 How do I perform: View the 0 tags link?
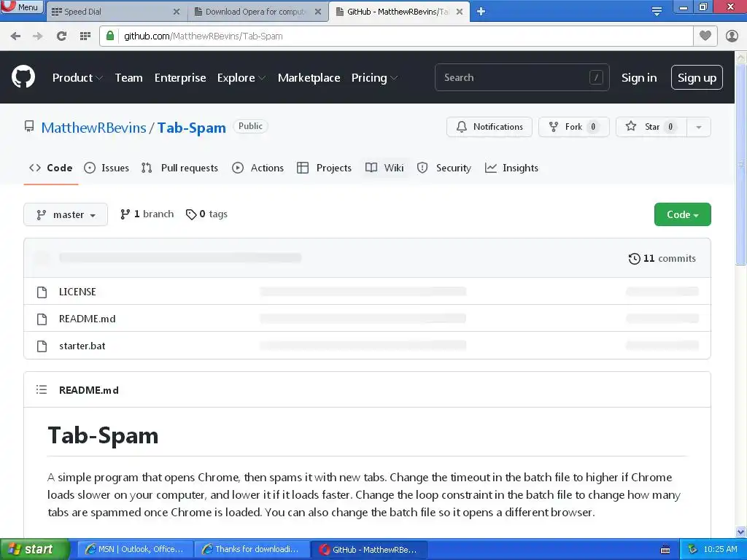tap(206, 214)
